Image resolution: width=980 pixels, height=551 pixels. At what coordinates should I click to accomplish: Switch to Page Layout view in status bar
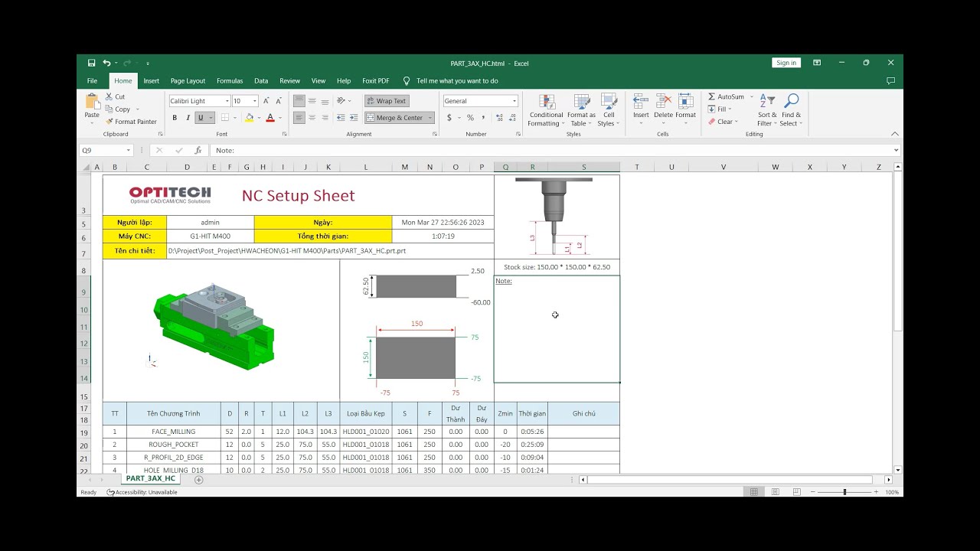coord(774,492)
